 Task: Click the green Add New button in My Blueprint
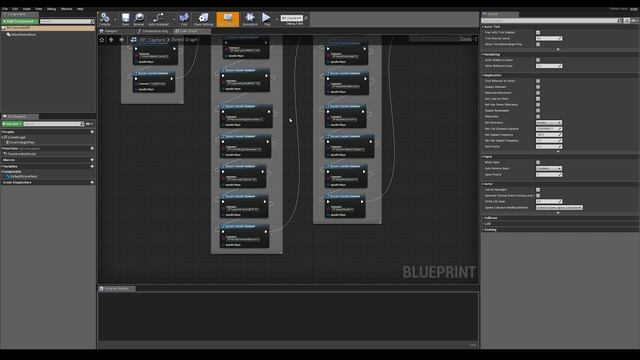pyautogui.click(x=12, y=124)
